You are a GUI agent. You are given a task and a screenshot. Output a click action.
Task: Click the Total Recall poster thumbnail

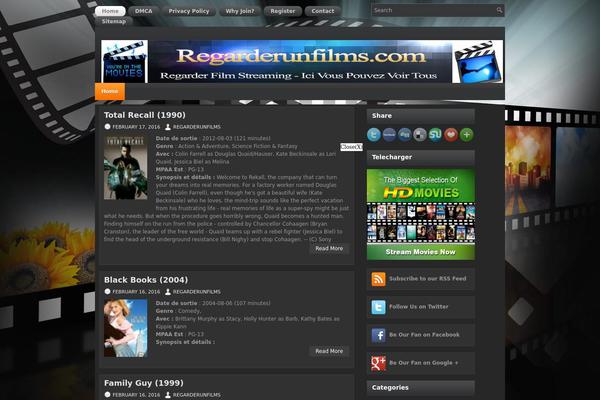click(126, 167)
